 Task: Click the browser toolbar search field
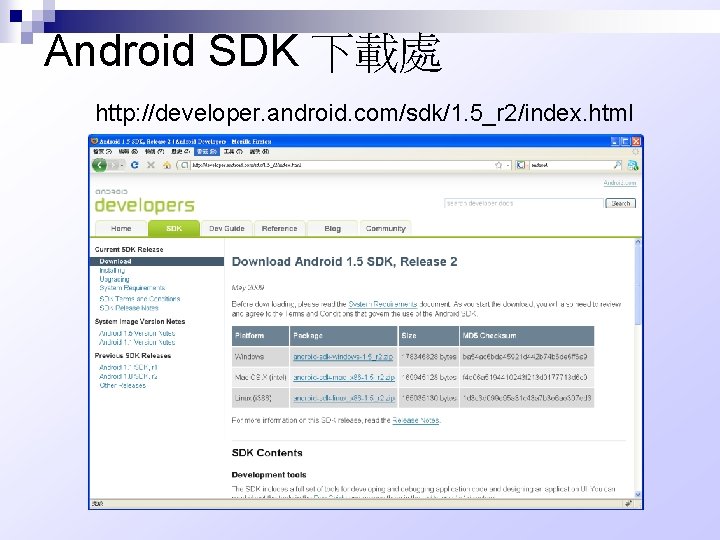[569, 165]
